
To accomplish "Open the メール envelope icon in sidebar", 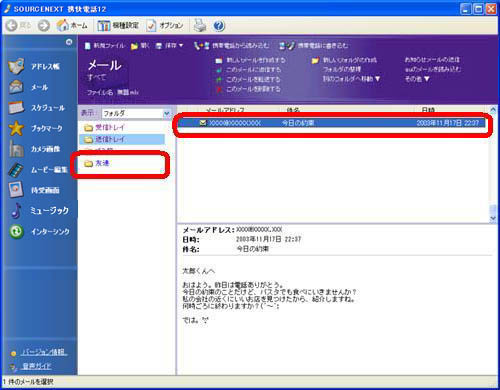I will tap(16, 87).
